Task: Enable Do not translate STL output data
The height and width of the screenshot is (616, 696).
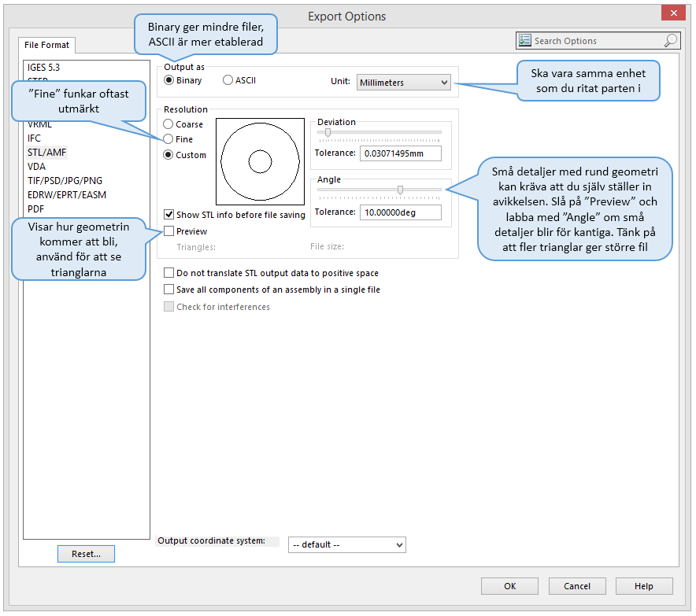Action: 169,273
